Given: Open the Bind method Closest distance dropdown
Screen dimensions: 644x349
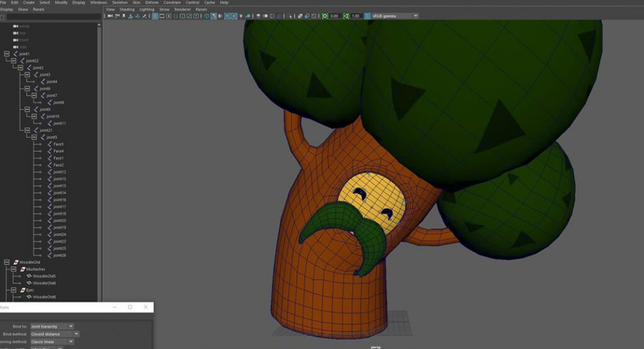Looking at the screenshot, I should tap(55, 334).
